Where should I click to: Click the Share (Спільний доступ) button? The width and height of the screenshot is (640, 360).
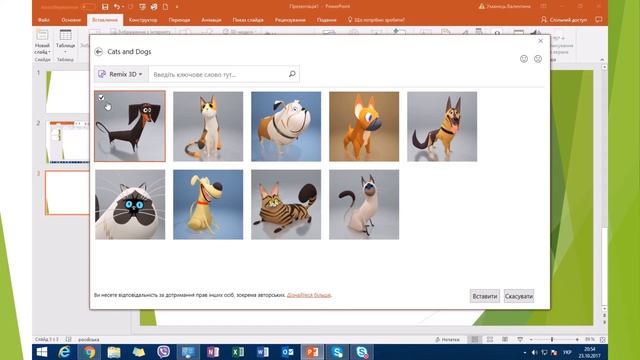point(564,20)
